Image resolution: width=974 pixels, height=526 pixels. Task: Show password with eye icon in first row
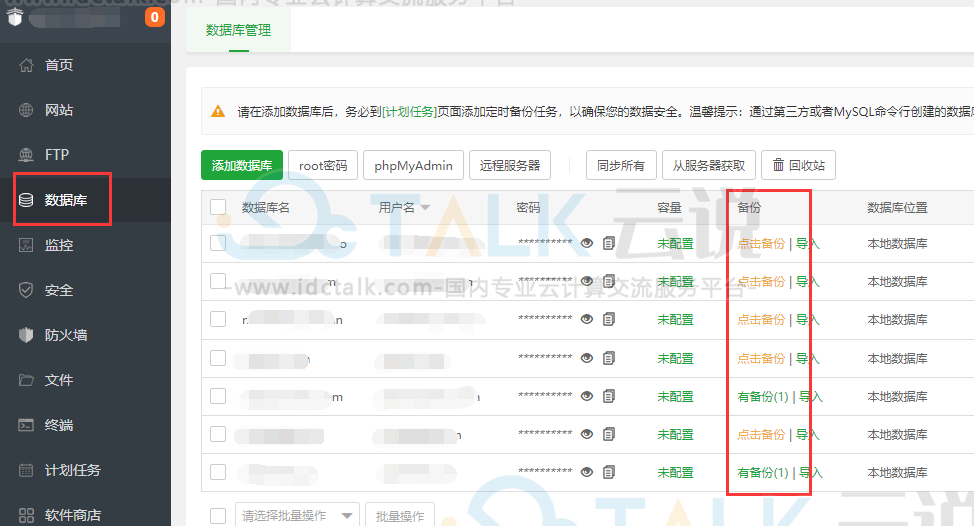587,243
